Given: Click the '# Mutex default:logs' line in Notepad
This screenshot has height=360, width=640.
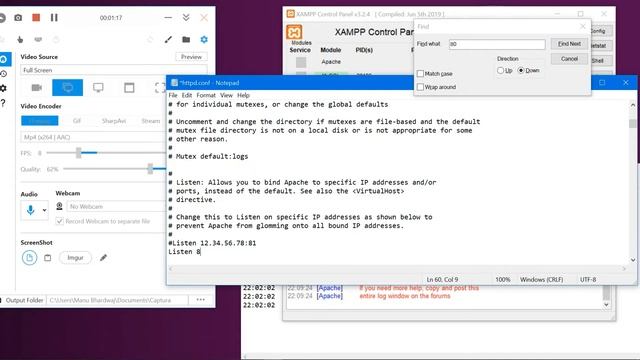Looking at the screenshot, I should tap(208, 156).
